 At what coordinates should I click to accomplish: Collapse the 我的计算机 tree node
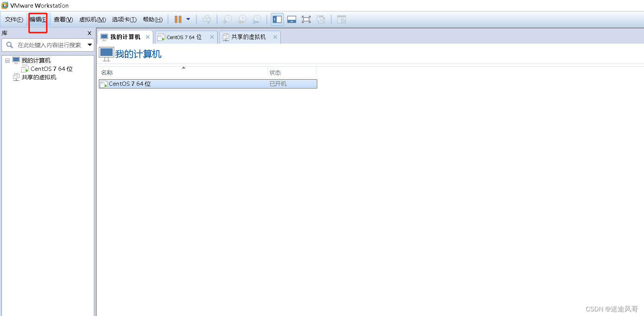(x=7, y=61)
